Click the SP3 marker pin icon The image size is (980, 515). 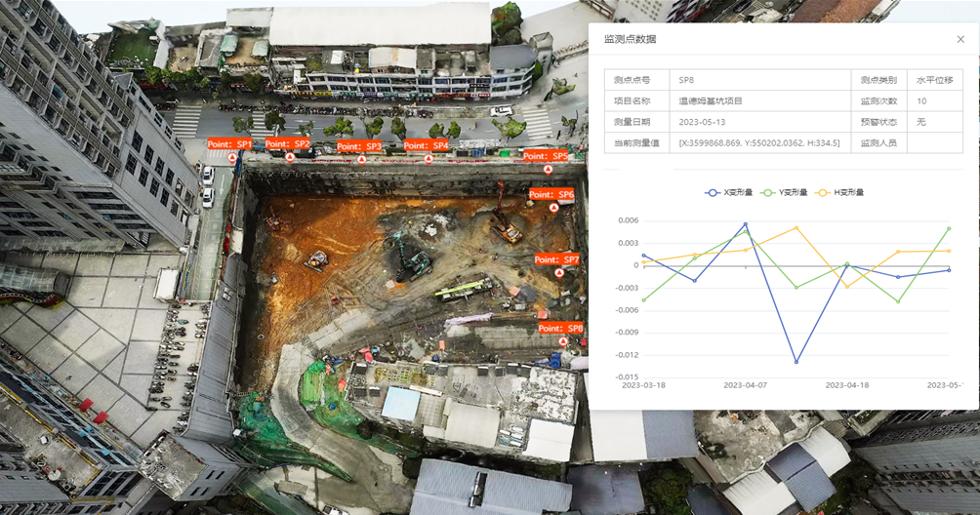click(361, 159)
